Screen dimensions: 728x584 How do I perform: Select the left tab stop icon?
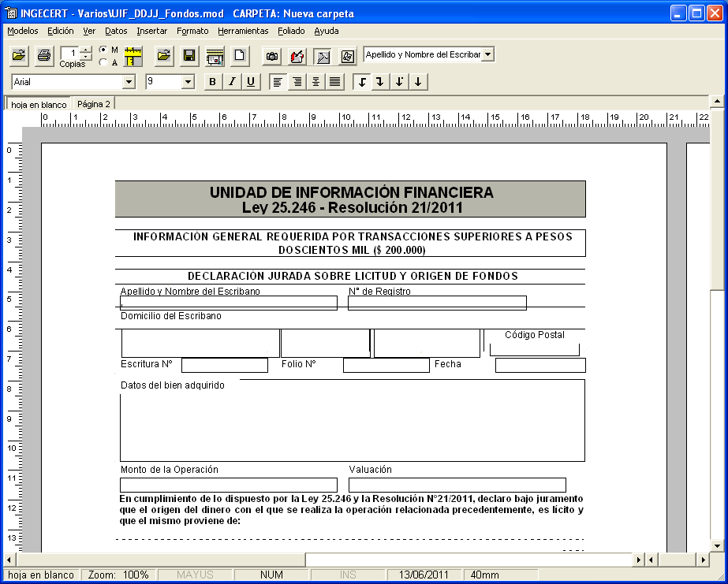pyautogui.click(x=362, y=82)
